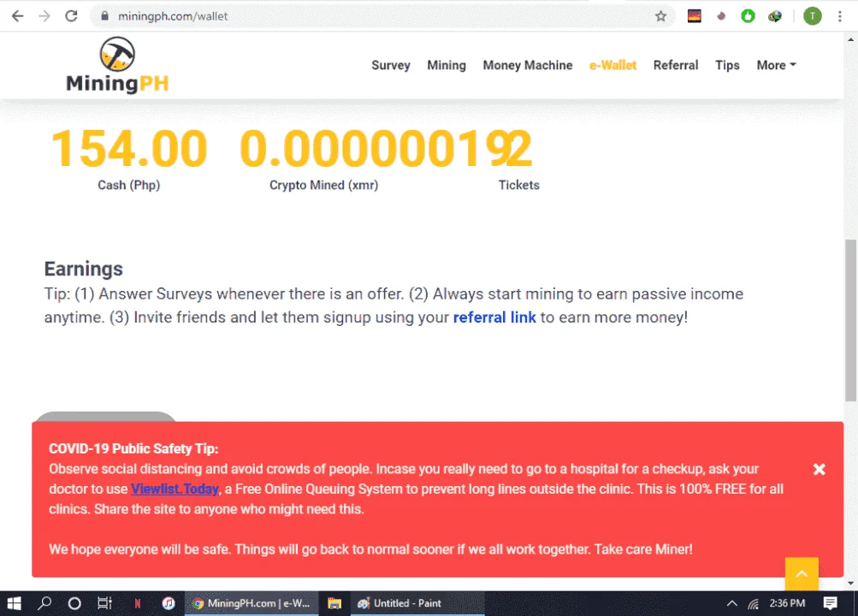Click the 154.00 cash balance
Image resolution: width=858 pixels, height=616 pixels.
(x=129, y=148)
